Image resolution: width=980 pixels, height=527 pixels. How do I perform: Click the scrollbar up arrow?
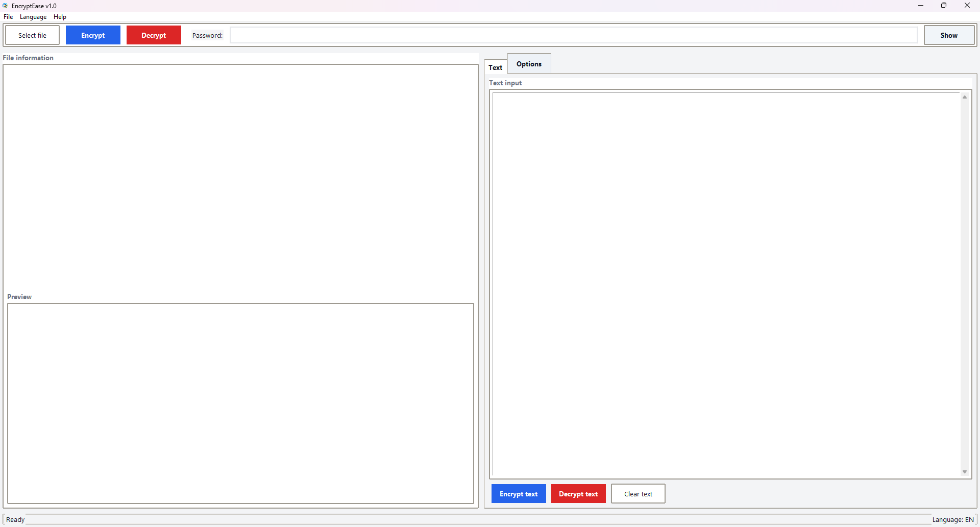pos(965,97)
